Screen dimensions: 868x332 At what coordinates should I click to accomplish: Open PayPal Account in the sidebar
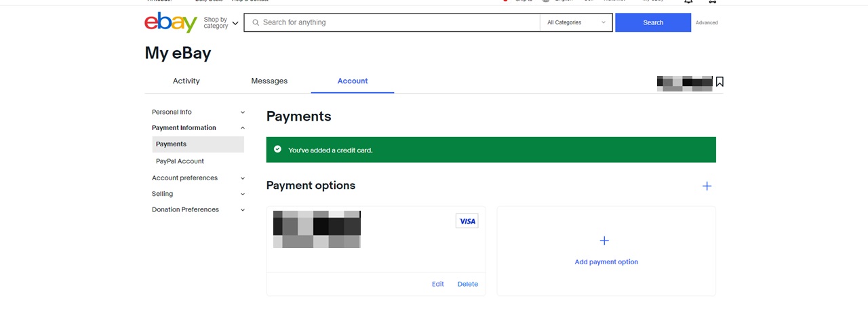pyautogui.click(x=180, y=161)
